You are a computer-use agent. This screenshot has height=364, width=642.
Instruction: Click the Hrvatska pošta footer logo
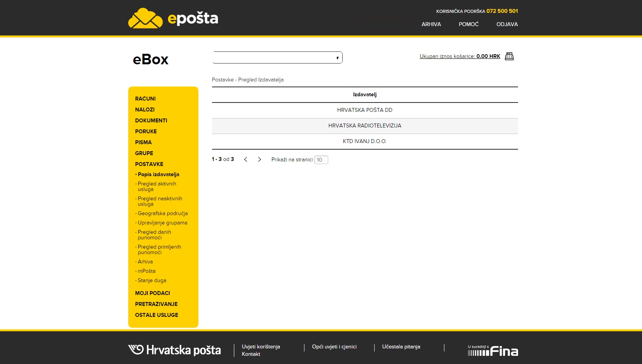click(x=175, y=350)
